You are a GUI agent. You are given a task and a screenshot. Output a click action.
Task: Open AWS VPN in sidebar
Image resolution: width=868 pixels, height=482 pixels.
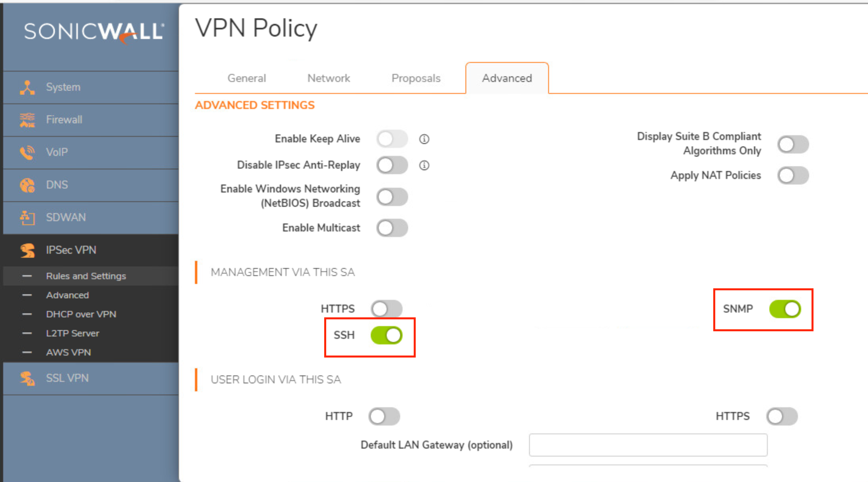point(68,352)
